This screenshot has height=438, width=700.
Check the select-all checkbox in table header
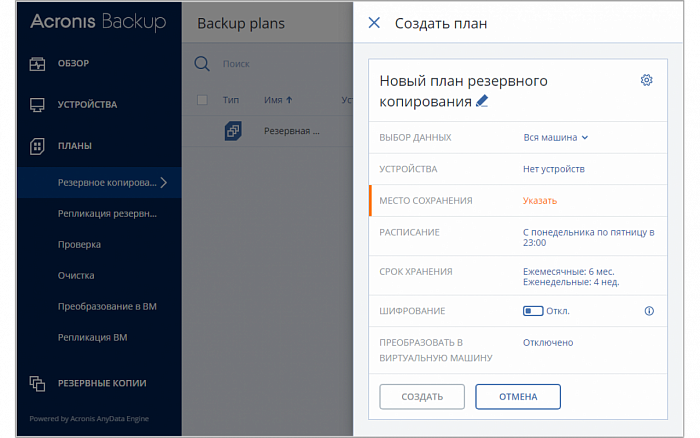(203, 100)
